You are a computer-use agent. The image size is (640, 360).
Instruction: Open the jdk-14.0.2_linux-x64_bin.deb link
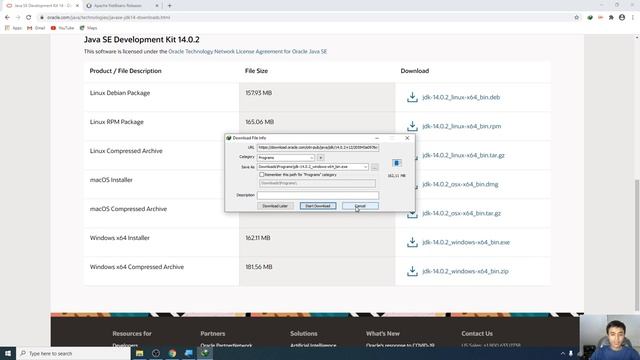[x=461, y=97]
